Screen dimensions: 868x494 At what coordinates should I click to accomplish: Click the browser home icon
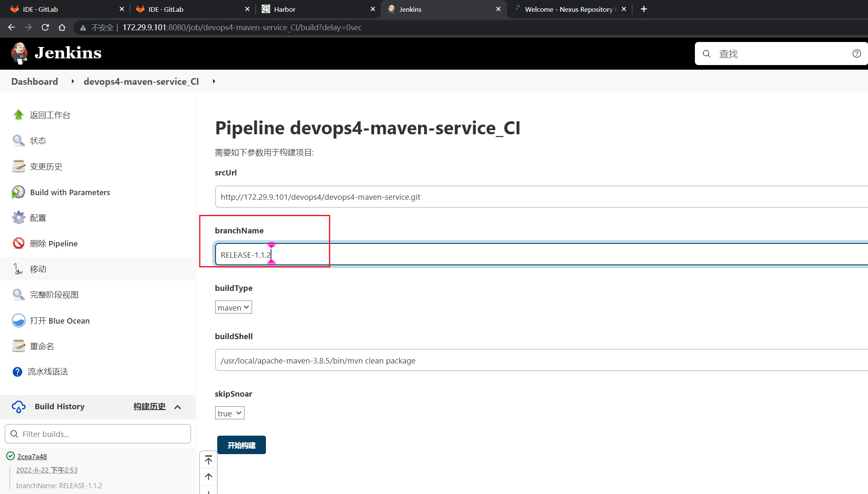click(62, 27)
